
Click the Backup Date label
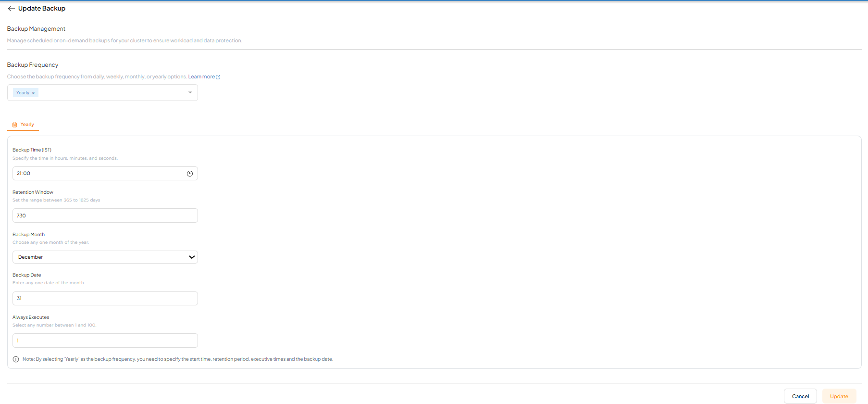[27, 275]
